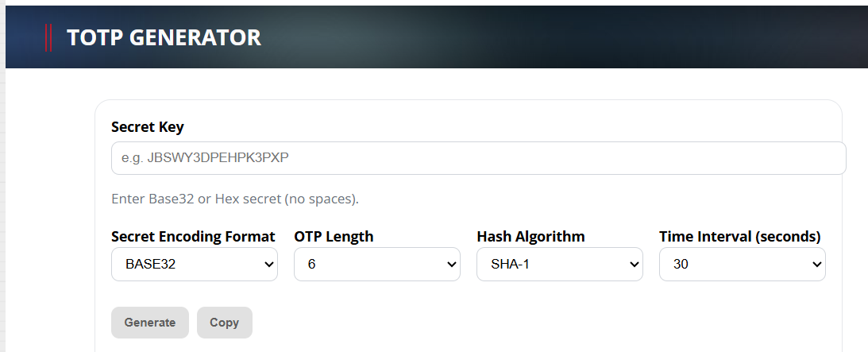868x352 pixels.
Task: Click the red double-bar icon beside title
Action: (48, 37)
